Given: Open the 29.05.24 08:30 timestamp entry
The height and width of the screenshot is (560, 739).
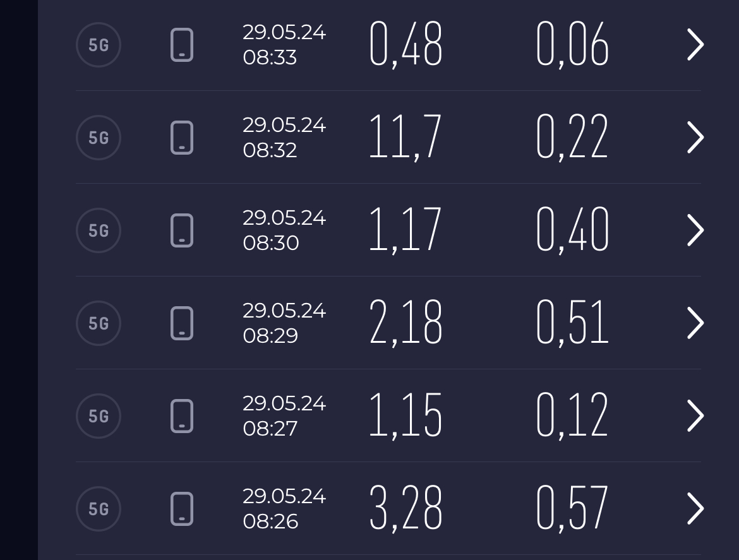Looking at the screenshot, I should (284, 230).
